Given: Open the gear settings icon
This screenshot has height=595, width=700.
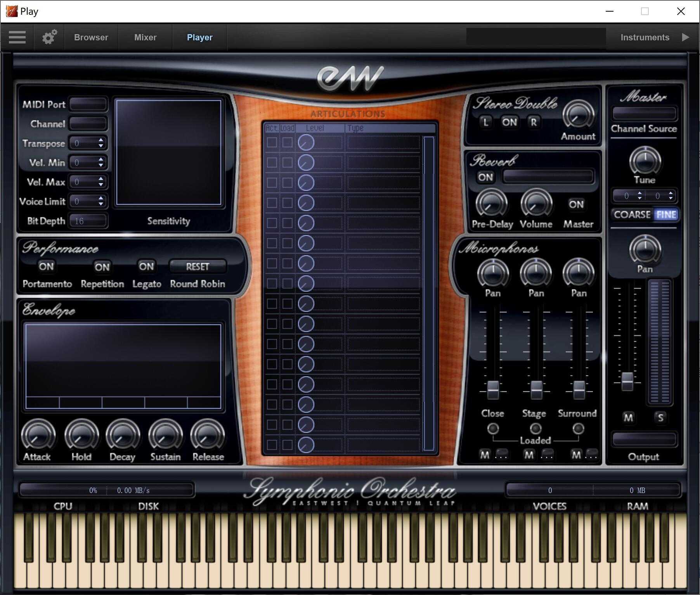Looking at the screenshot, I should tap(49, 37).
